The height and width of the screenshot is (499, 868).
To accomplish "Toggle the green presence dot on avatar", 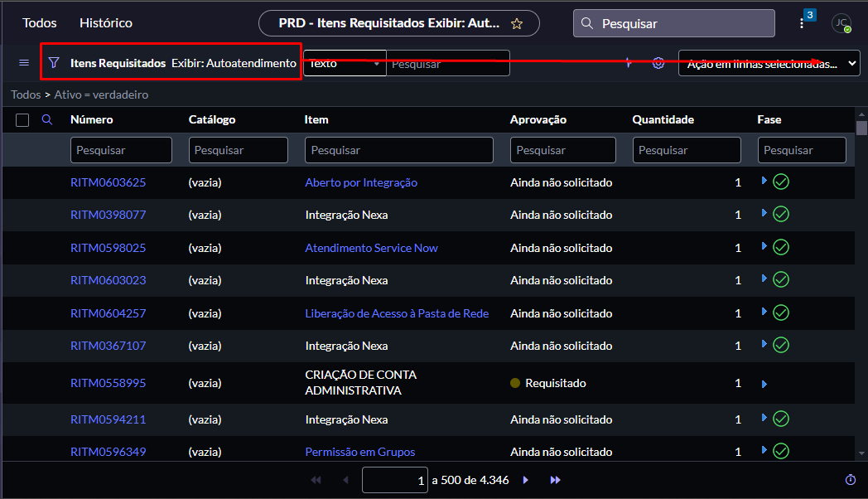I will pos(847,29).
